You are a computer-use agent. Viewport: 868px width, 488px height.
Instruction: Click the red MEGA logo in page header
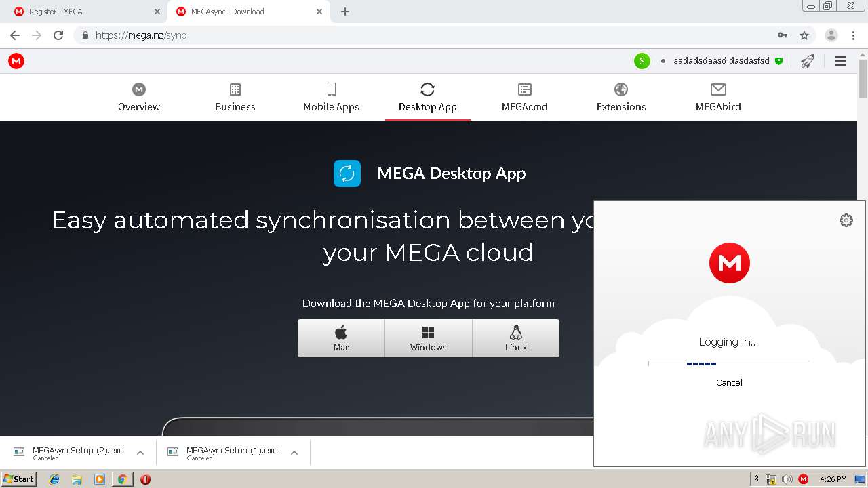click(x=16, y=61)
